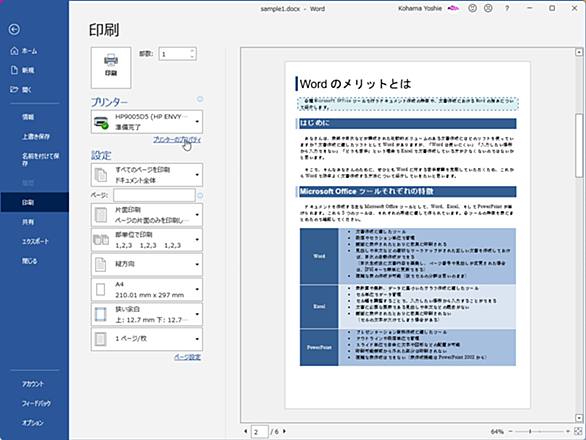Click the user avatar icon in the title bar
Viewport: 586px width, 440px height.
coord(453,8)
